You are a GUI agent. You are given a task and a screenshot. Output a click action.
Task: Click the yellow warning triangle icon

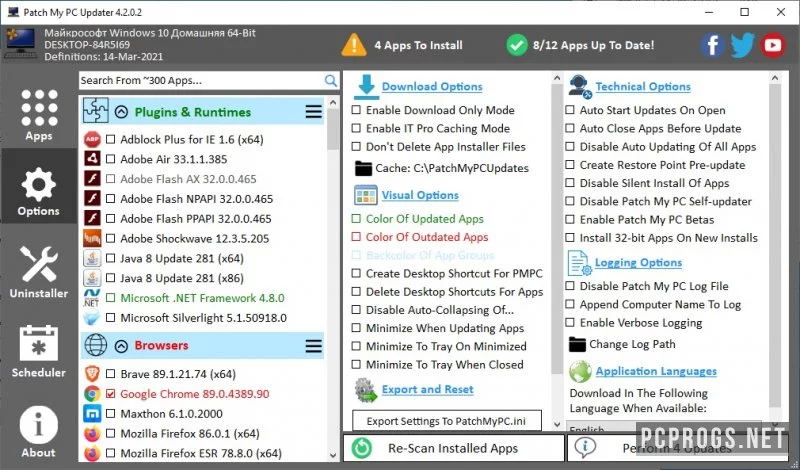pyautogui.click(x=354, y=45)
